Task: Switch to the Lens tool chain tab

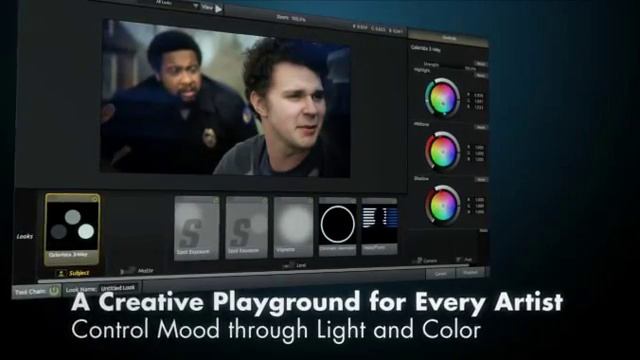Action: 296,265
